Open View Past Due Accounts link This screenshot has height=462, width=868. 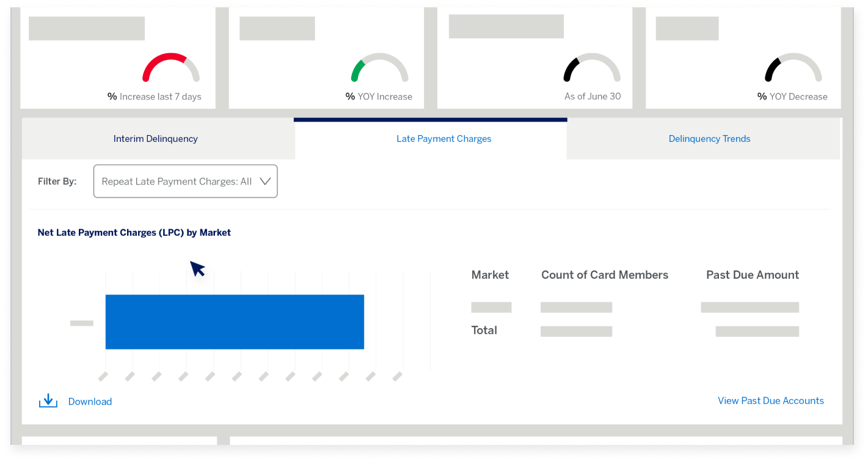[770, 401]
